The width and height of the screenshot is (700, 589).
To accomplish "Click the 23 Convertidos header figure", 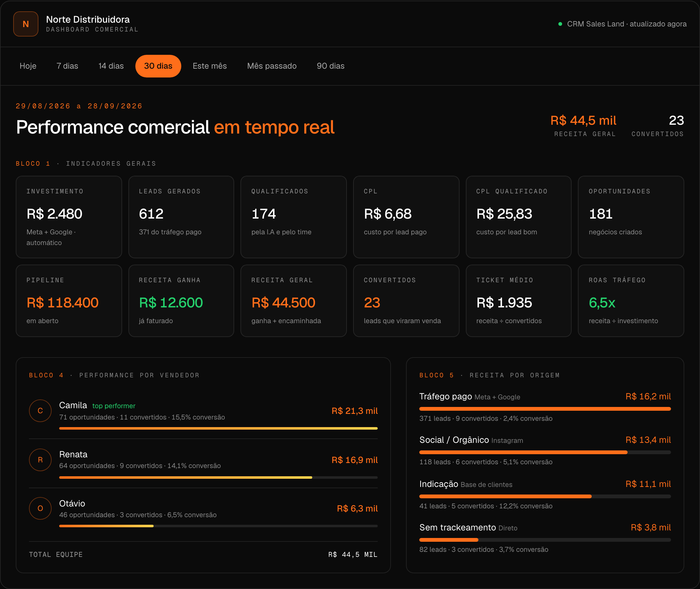I will [676, 121].
